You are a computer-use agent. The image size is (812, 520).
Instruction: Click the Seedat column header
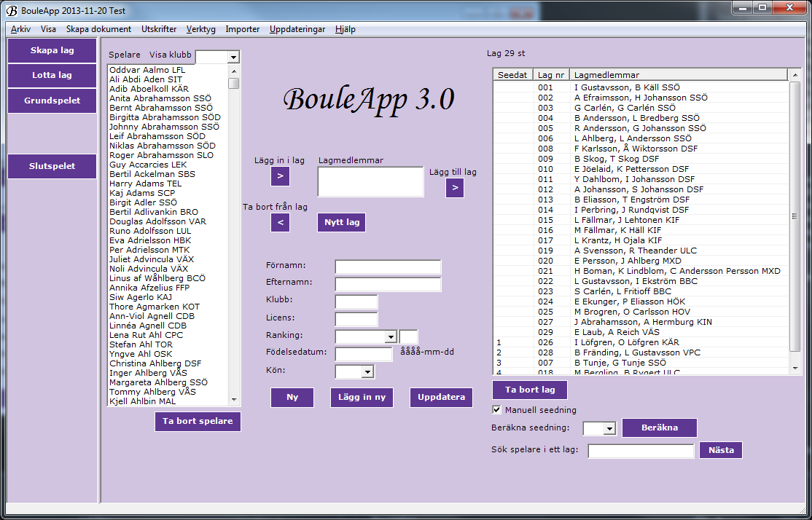512,75
